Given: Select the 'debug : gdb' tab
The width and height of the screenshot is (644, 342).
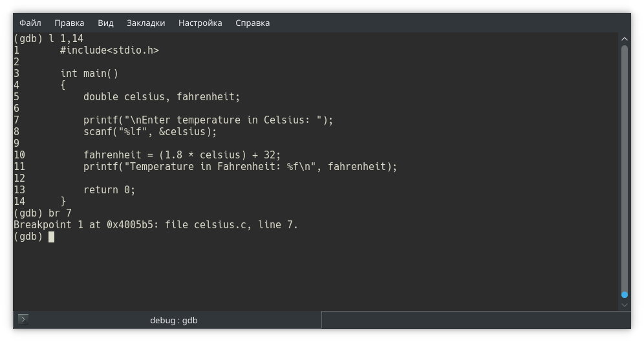Looking at the screenshot, I should pyautogui.click(x=173, y=320).
